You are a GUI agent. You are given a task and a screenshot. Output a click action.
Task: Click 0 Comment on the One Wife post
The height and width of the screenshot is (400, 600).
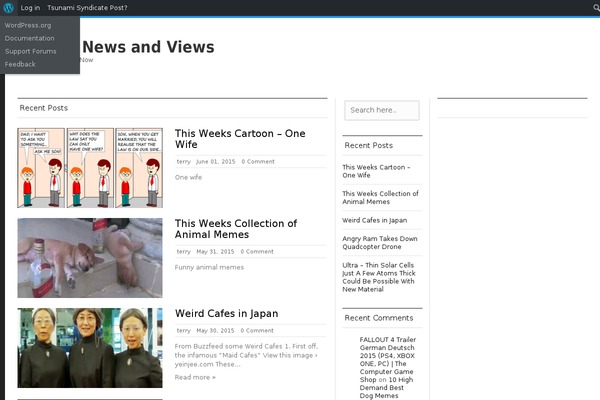click(258, 162)
